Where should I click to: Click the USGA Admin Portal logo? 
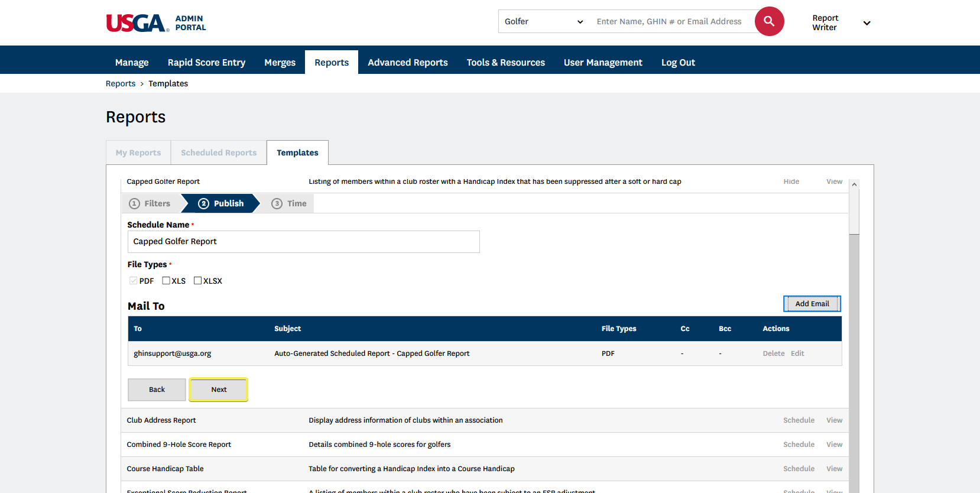coord(156,22)
